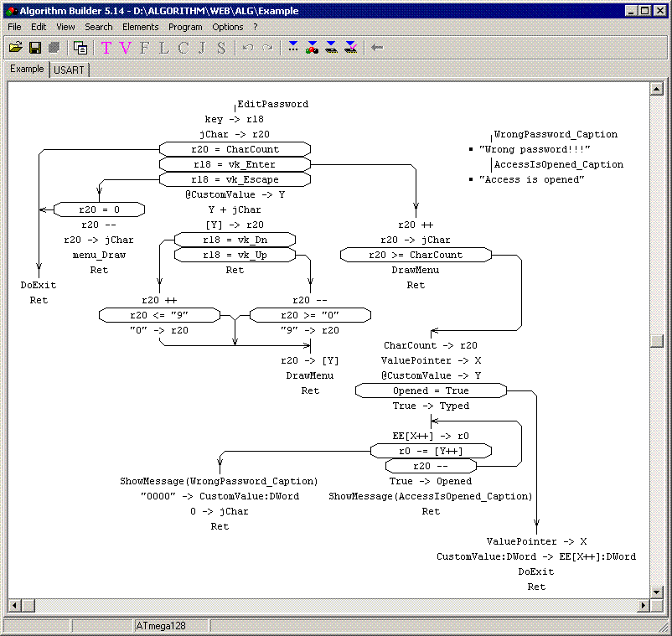Select the Example tab
Image resolution: width=672 pixels, height=636 pixels.
click(x=27, y=70)
